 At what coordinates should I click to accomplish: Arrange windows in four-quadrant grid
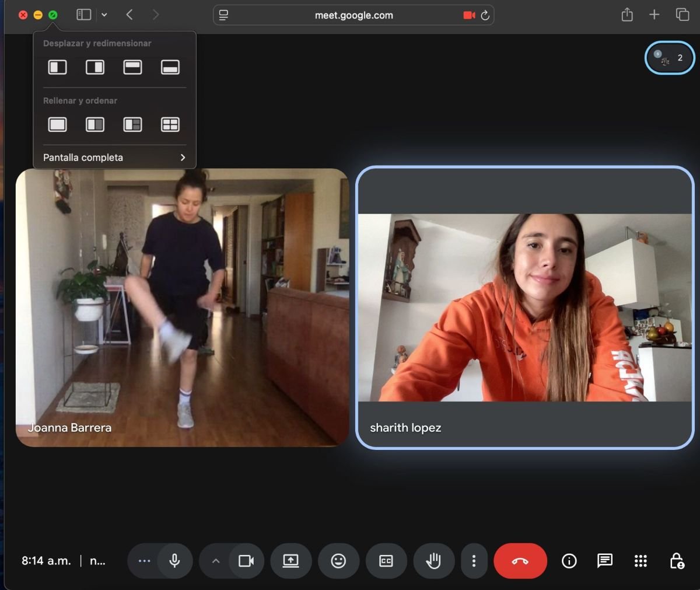(x=170, y=124)
